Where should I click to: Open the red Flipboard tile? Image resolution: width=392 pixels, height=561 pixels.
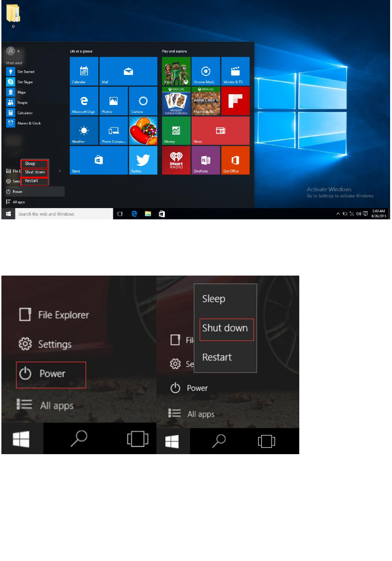(x=236, y=101)
